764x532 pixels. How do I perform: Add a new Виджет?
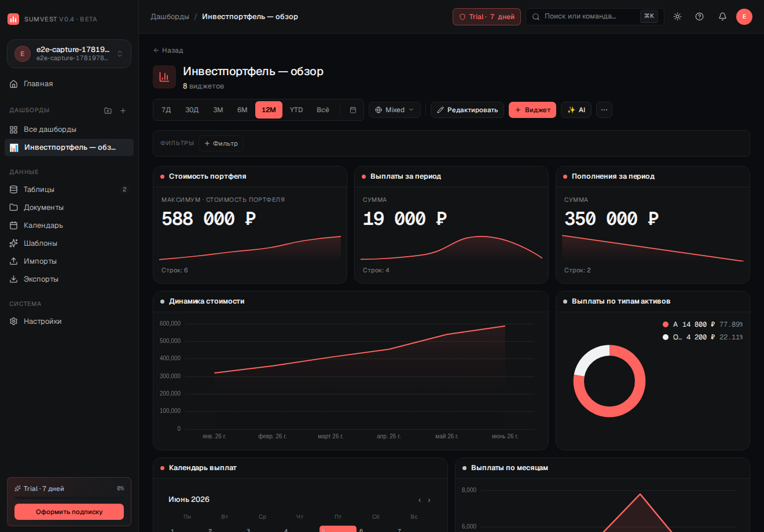tap(532, 110)
